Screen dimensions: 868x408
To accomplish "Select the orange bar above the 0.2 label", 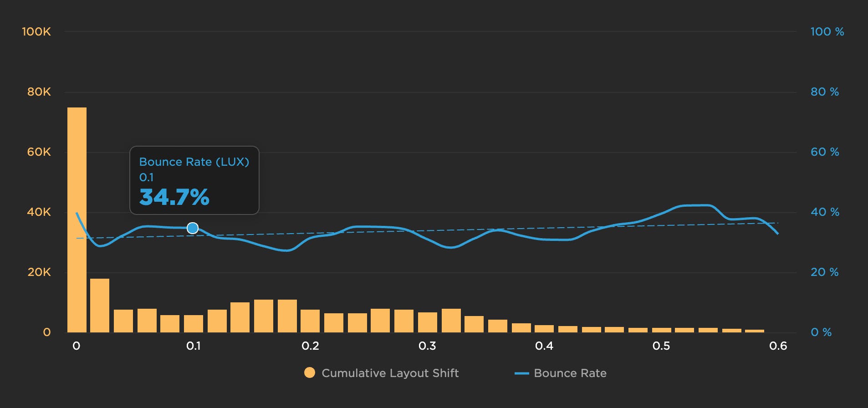I will (310, 321).
